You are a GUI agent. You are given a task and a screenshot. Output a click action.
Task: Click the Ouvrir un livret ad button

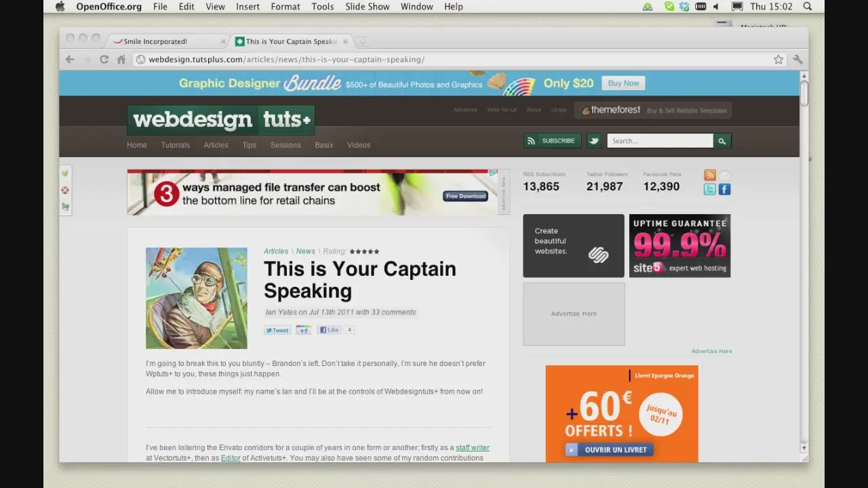click(609, 449)
